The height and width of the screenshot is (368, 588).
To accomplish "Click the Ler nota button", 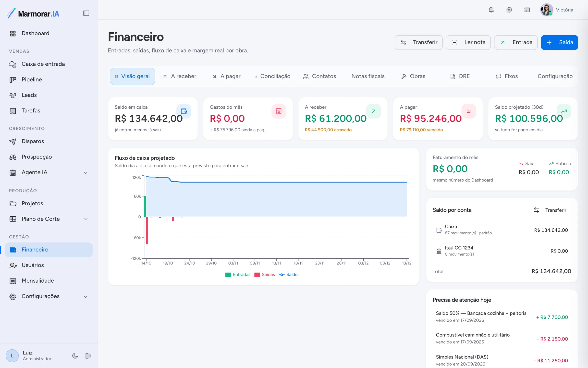I will click(468, 42).
